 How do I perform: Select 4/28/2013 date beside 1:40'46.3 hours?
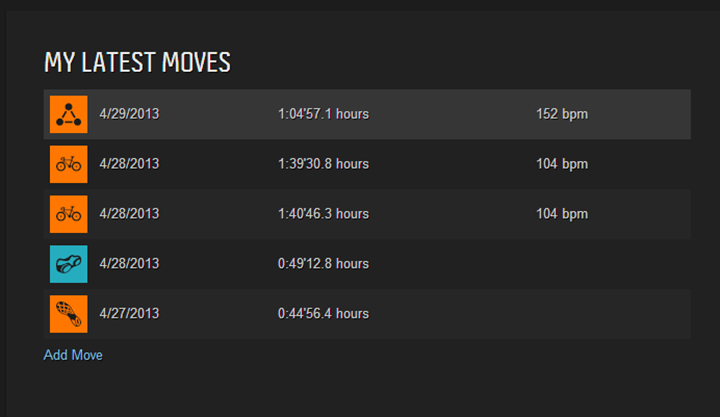tap(129, 214)
